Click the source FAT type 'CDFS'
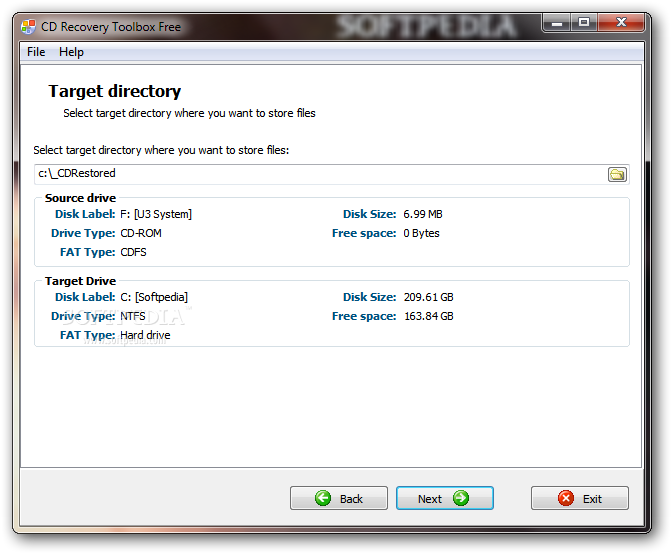Image resolution: width=672 pixels, height=554 pixels. coord(133,252)
